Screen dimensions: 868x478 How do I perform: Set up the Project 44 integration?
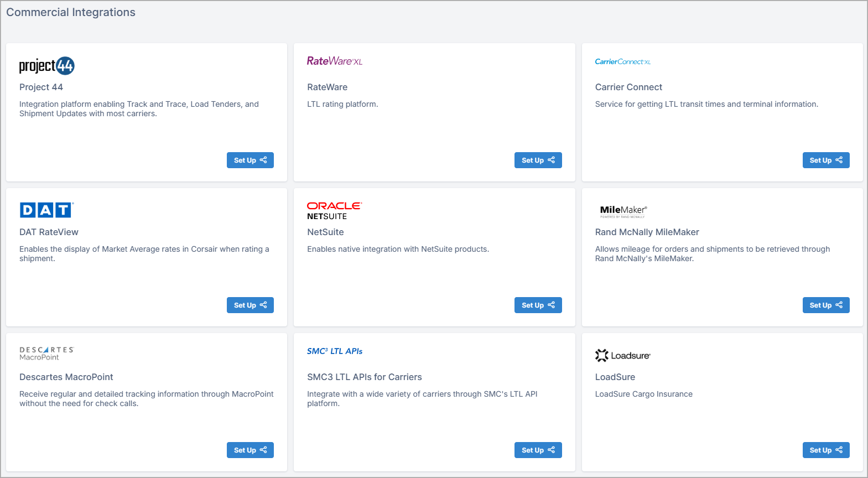250,160
